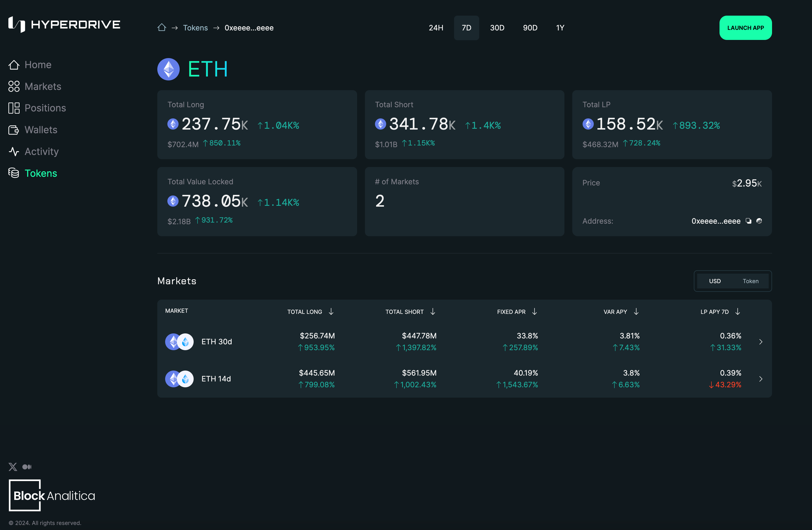Open the ETH 14d market row

[216, 379]
